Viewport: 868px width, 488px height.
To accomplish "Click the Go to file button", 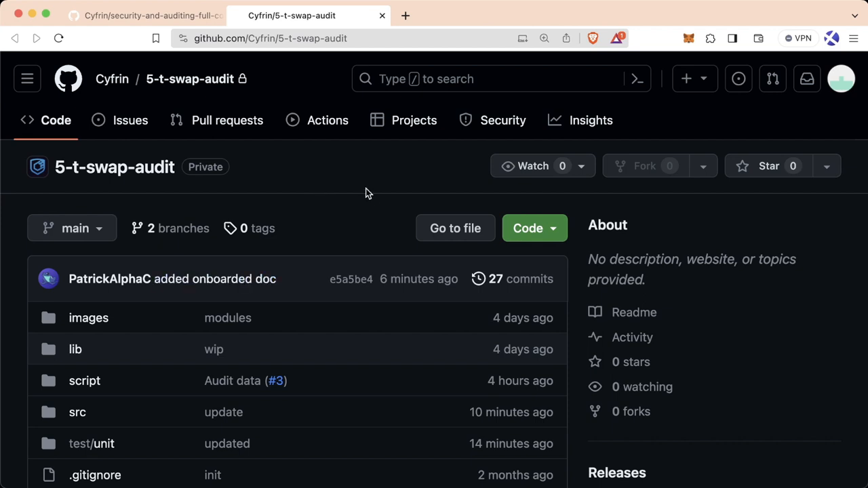I will tap(455, 228).
